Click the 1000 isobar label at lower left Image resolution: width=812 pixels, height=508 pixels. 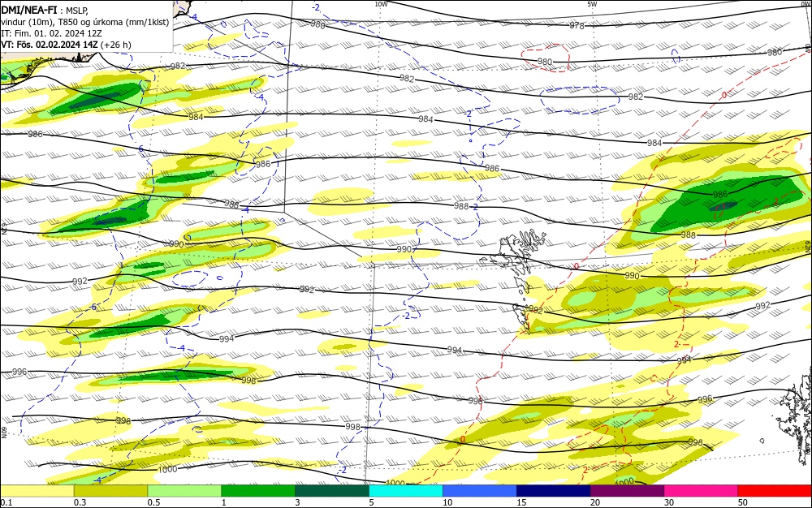click(167, 469)
